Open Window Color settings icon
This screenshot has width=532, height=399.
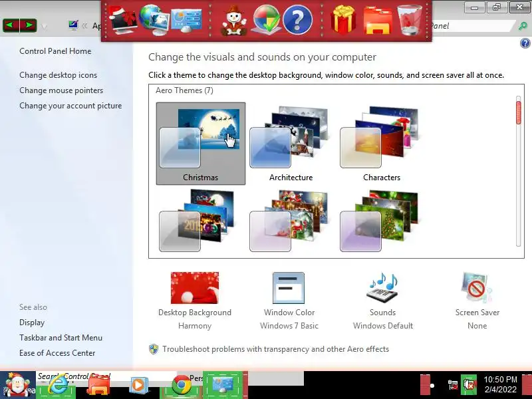pos(289,288)
